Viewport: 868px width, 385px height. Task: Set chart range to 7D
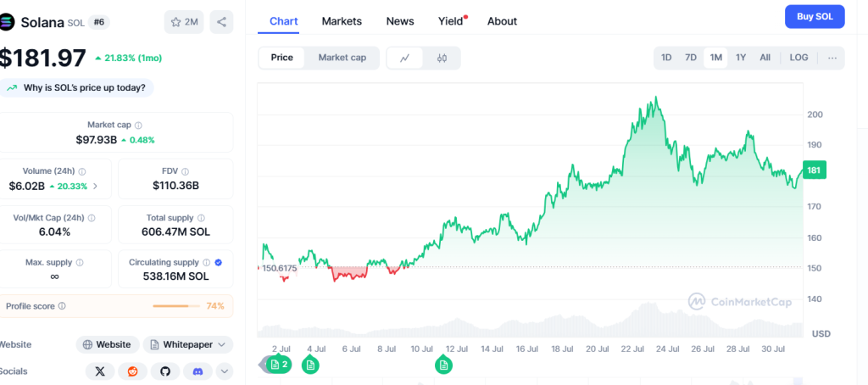[x=691, y=58]
